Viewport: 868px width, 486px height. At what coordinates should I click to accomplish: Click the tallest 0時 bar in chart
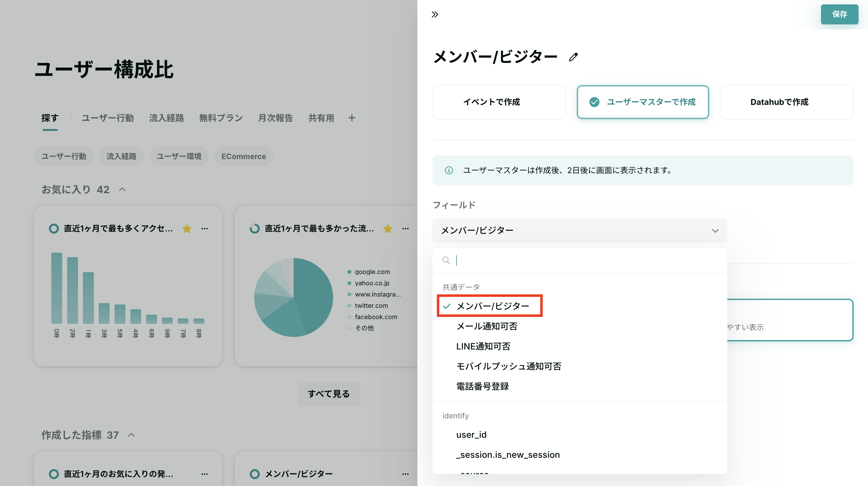pyautogui.click(x=57, y=288)
